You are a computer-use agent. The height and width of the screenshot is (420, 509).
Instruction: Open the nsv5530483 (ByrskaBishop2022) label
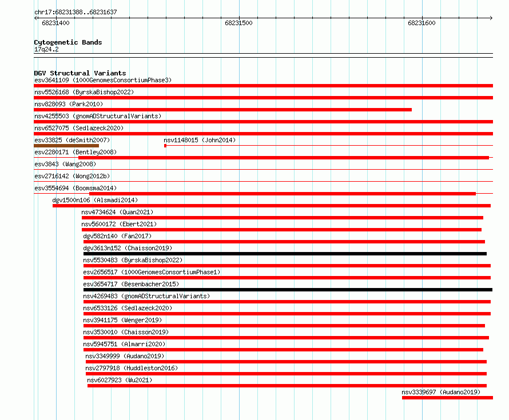133,260
